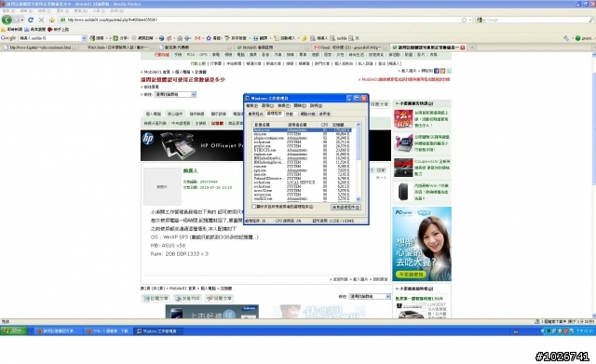This screenshot has height=364, width=596.
Task: Open the back/forward history dropdown arrow
Action: [22, 20]
